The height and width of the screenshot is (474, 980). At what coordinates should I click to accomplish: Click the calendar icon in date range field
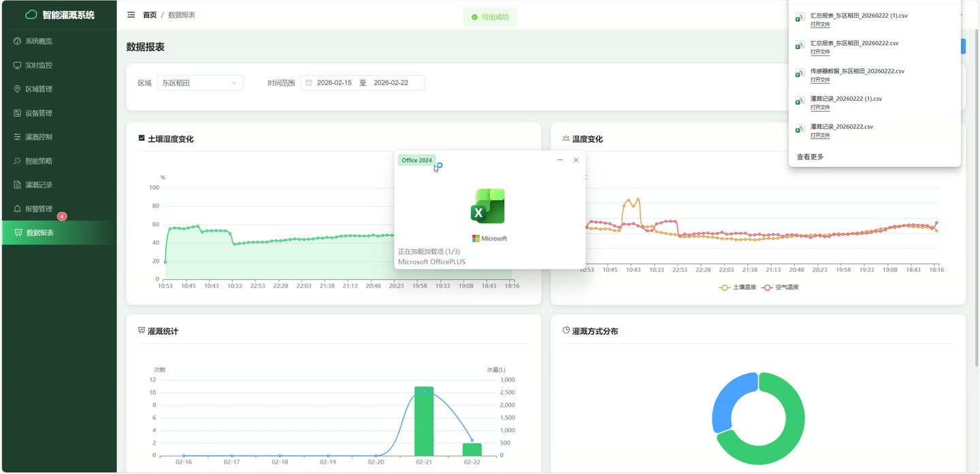(309, 83)
